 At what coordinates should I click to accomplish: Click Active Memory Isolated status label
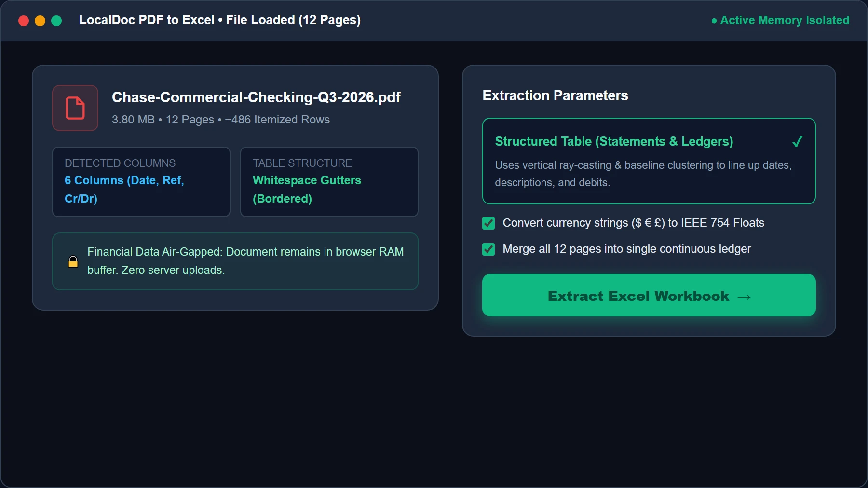tap(785, 20)
